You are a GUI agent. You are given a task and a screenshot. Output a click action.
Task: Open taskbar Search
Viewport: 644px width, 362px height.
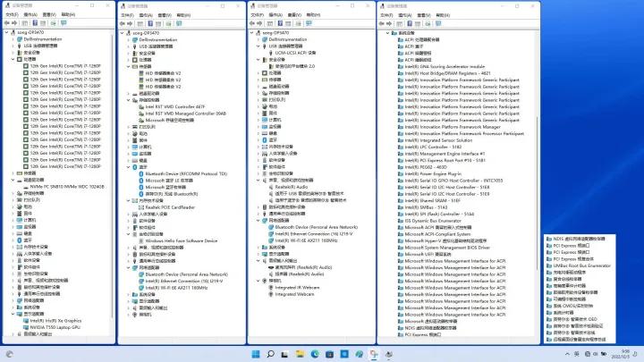(270, 354)
